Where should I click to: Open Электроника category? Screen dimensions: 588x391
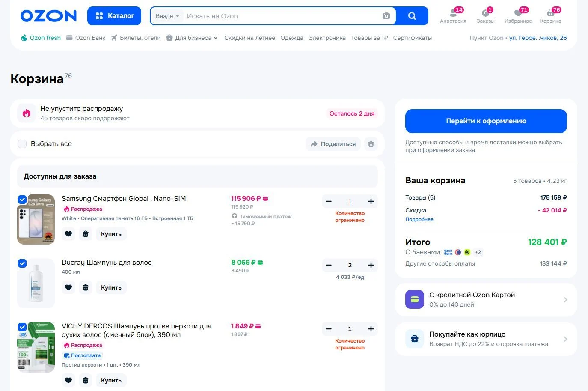(327, 38)
